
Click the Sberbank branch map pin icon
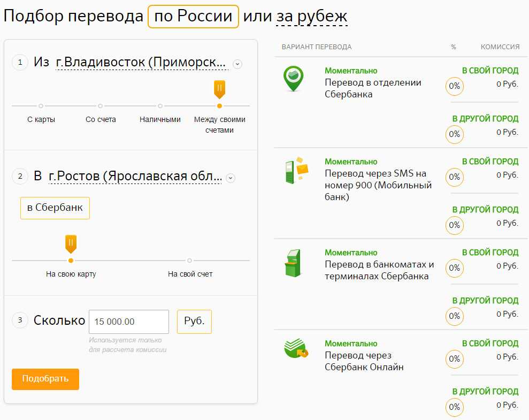click(294, 79)
